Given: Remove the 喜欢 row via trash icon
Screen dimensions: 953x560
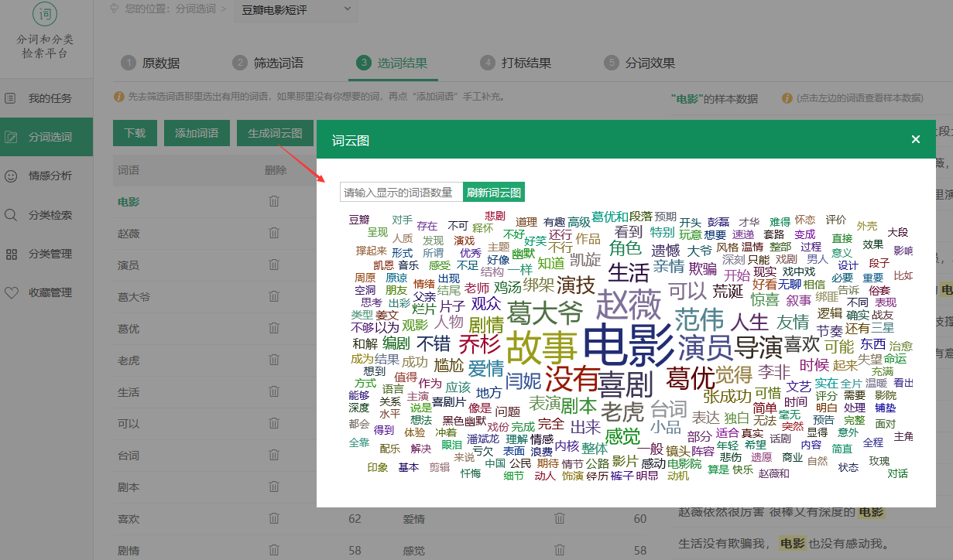Looking at the screenshot, I should tap(274, 519).
